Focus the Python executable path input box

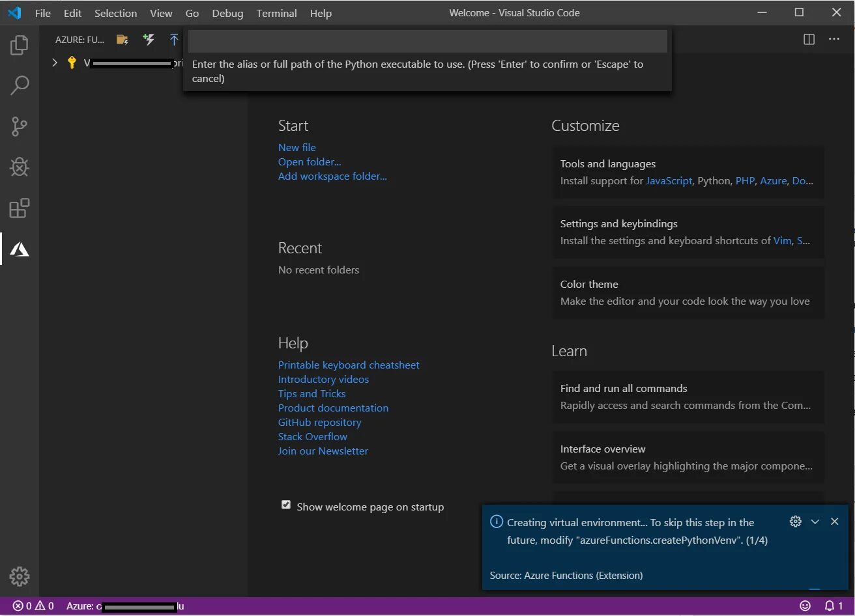coord(428,41)
